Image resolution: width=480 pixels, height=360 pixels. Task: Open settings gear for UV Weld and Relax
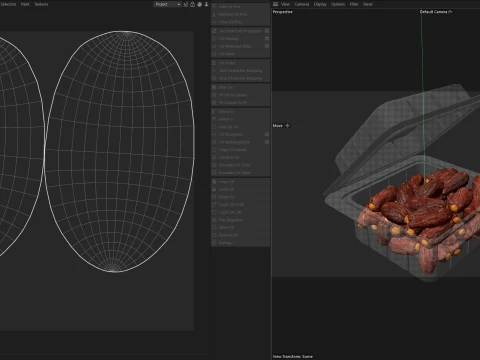[267, 46]
